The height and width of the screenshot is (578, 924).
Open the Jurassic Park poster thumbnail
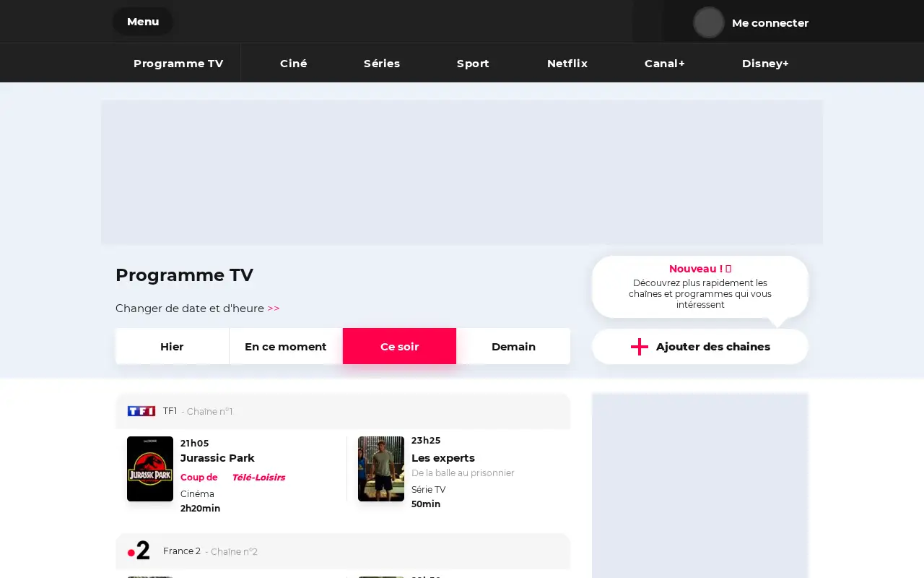pos(150,469)
